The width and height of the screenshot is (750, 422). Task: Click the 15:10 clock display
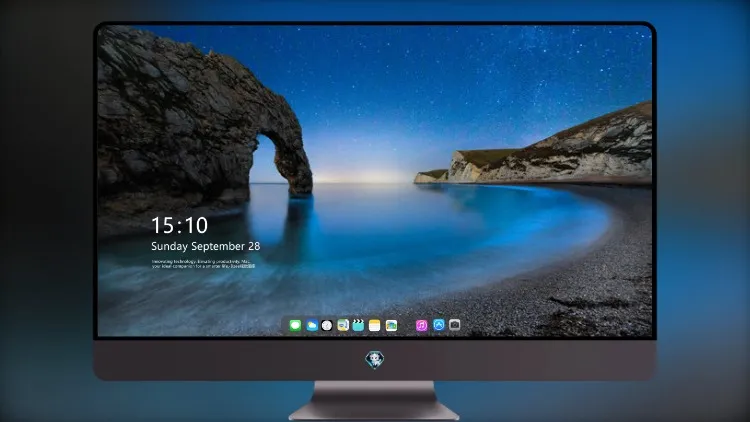(x=179, y=225)
